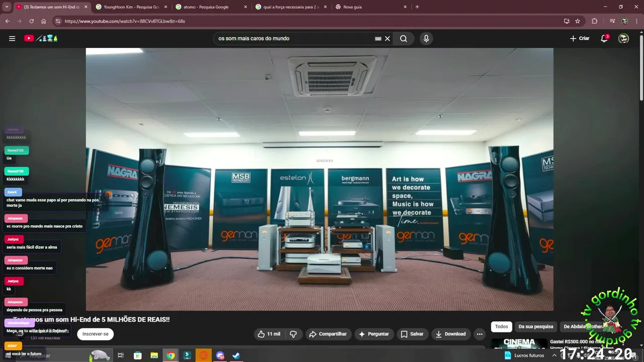644x362 pixels.
Task: Click the Criar create button
Action: tap(580, 38)
